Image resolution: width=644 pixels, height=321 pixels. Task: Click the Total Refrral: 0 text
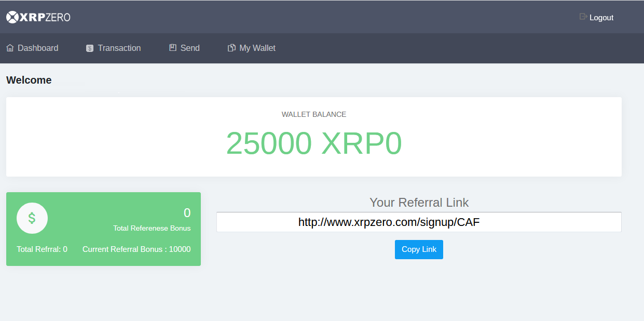point(42,249)
